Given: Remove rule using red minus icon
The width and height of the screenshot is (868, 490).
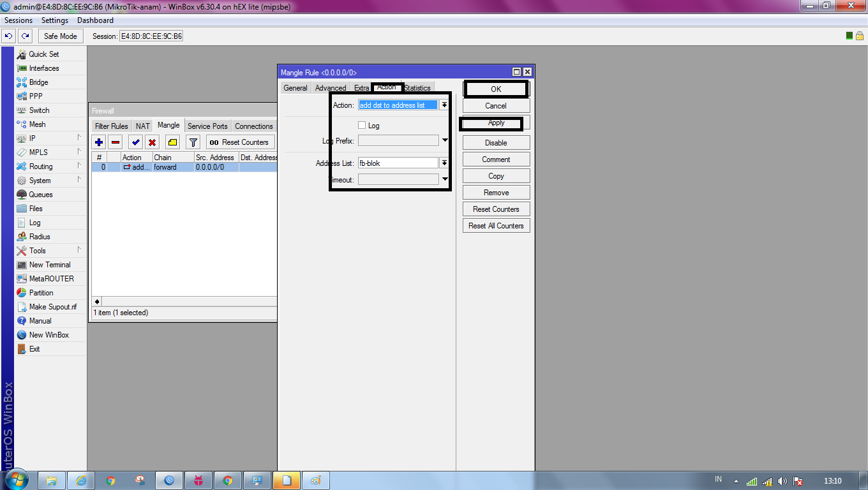Looking at the screenshot, I should [x=116, y=142].
